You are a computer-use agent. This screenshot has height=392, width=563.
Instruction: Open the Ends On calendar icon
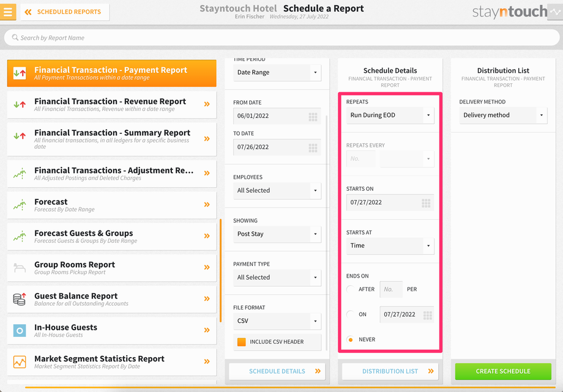427,316
